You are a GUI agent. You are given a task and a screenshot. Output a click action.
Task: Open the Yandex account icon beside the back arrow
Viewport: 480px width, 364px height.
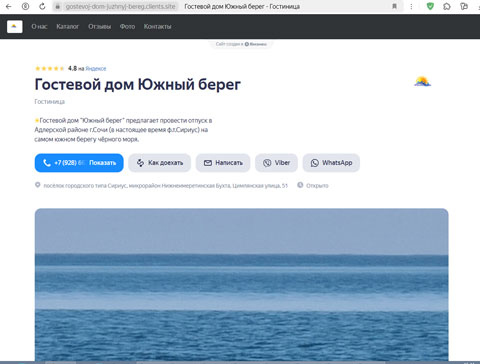25,6
